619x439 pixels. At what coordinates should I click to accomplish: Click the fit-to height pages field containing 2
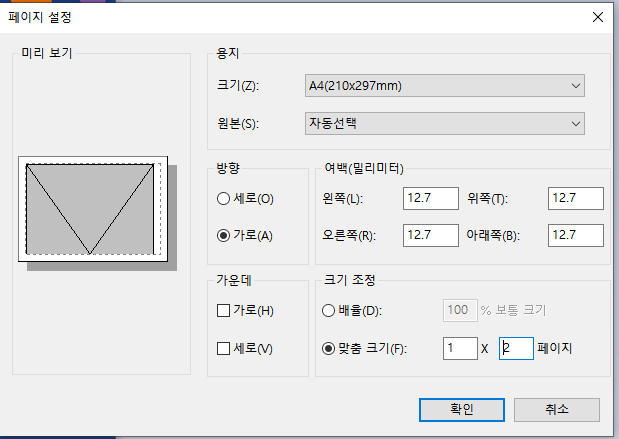tap(516, 349)
